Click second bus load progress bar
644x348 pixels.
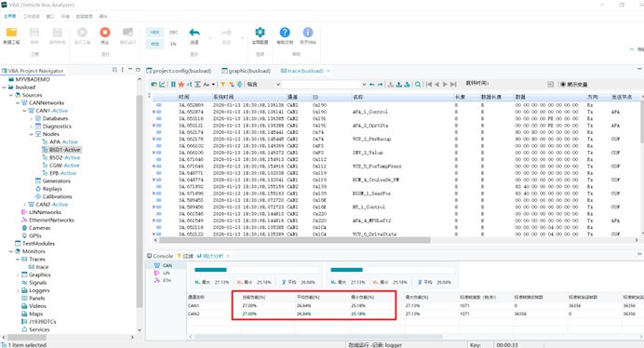pyautogui.click(x=393, y=270)
